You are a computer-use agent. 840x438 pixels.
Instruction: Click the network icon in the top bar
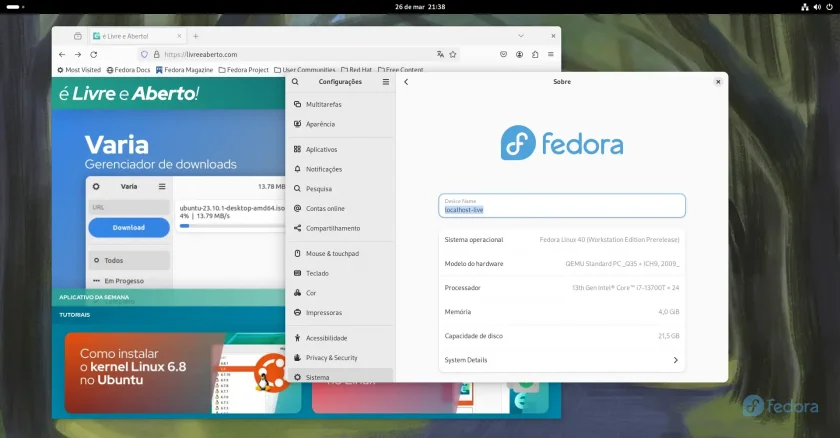coord(805,7)
